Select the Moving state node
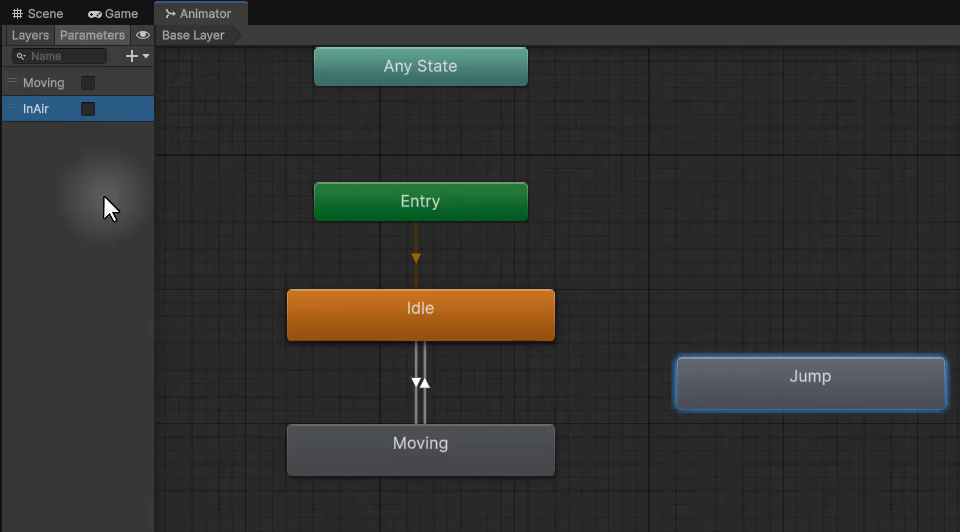The height and width of the screenshot is (532, 960). pos(421,450)
